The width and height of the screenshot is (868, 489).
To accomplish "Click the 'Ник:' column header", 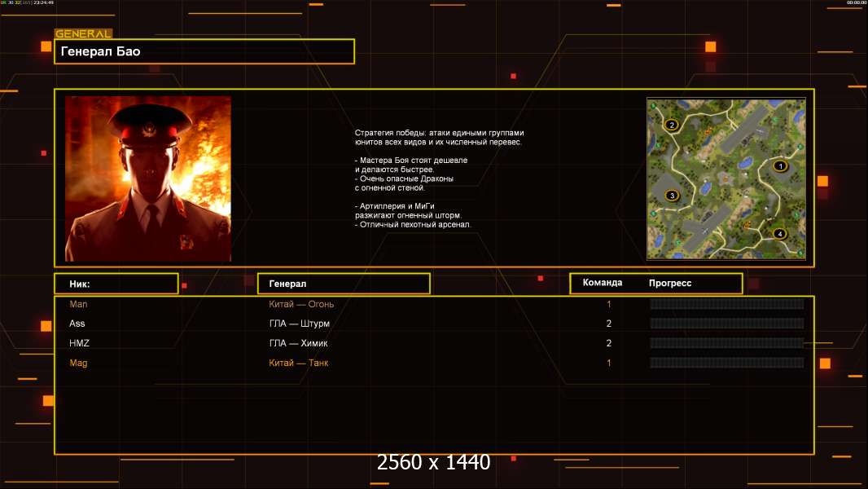I will click(116, 284).
